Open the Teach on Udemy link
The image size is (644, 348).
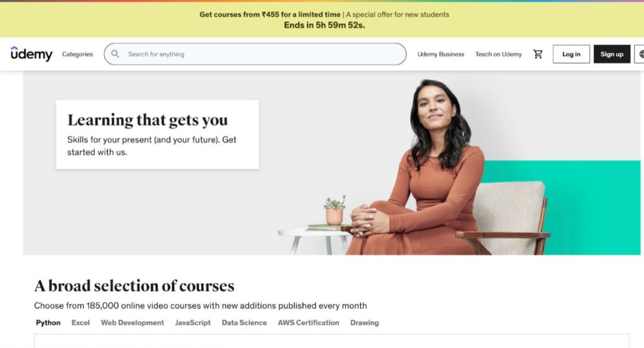pos(498,54)
